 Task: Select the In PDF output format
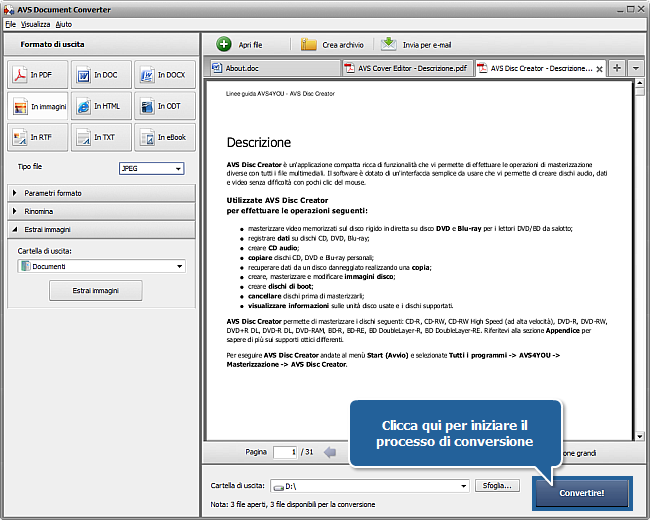(x=37, y=75)
